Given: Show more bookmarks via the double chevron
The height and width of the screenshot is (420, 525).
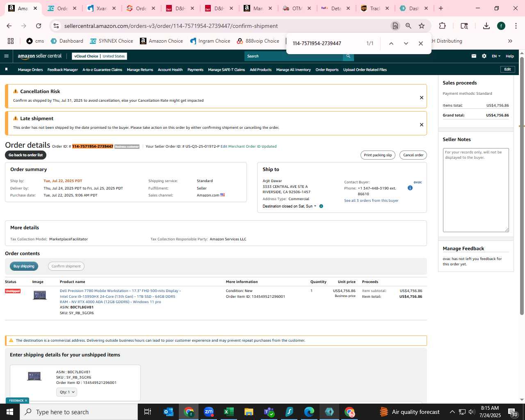Looking at the screenshot, I should [x=510, y=41].
